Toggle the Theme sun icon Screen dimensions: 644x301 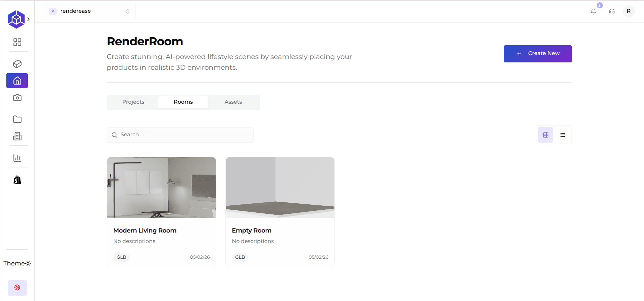coord(28,263)
